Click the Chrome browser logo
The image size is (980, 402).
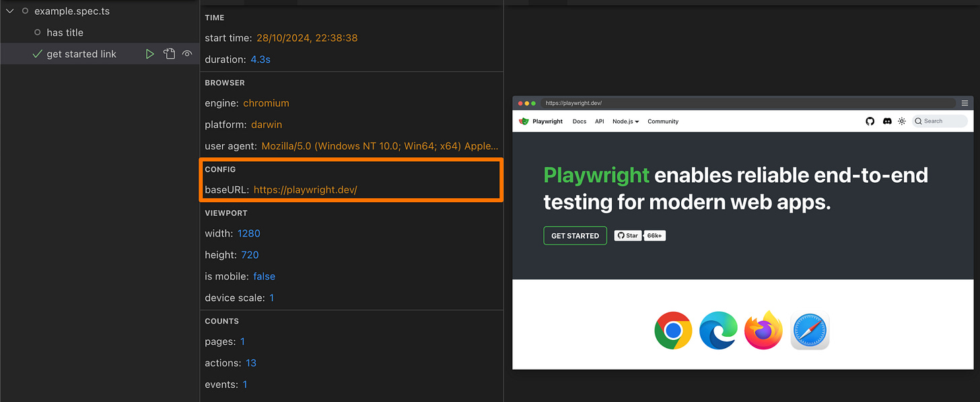(673, 331)
